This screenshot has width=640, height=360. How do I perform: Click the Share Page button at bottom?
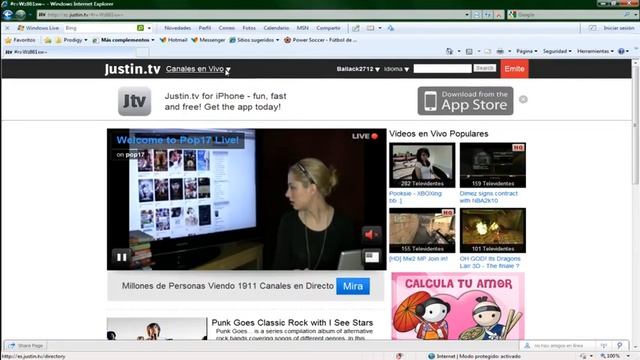(x=25, y=346)
